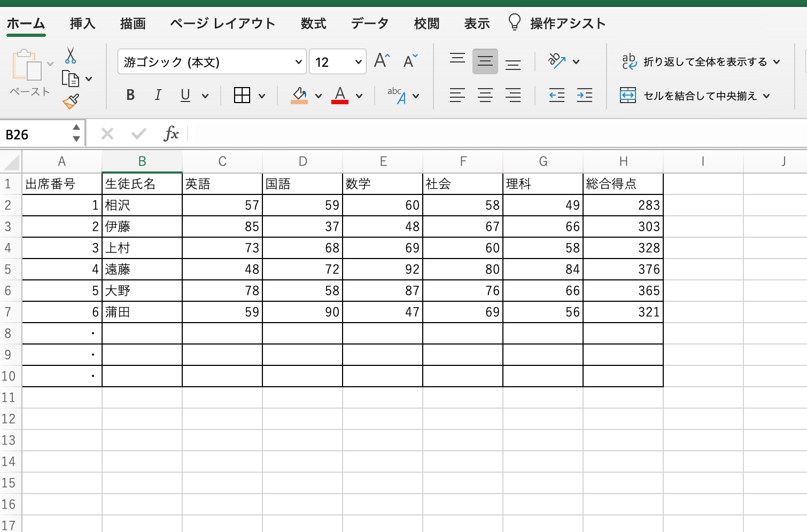Expand the font color dropdown arrow
The height and width of the screenshot is (532, 807).
pos(359,96)
